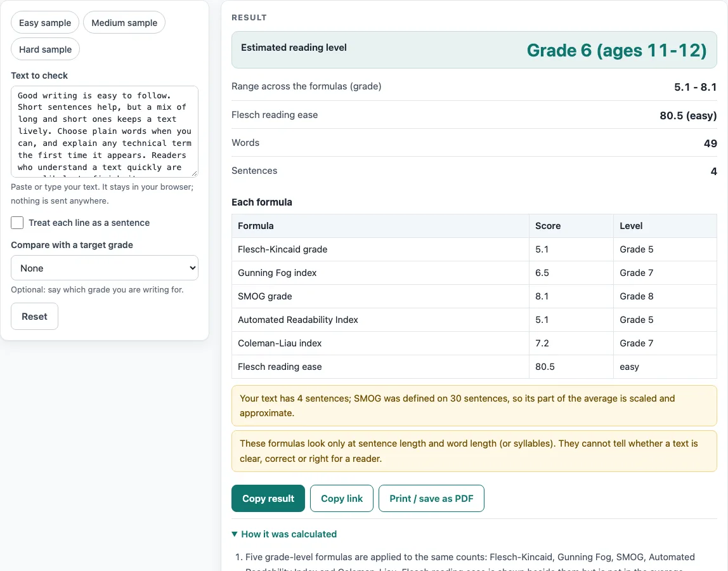Select the formulas limitation notice
This screenshot has height=571, width=728.
click(x=474, y=451)
